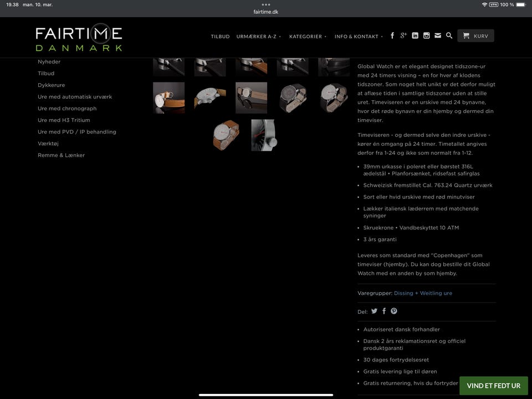Share product via Facebook icon next to Del
532x399 pixels.
pos(384,311)
